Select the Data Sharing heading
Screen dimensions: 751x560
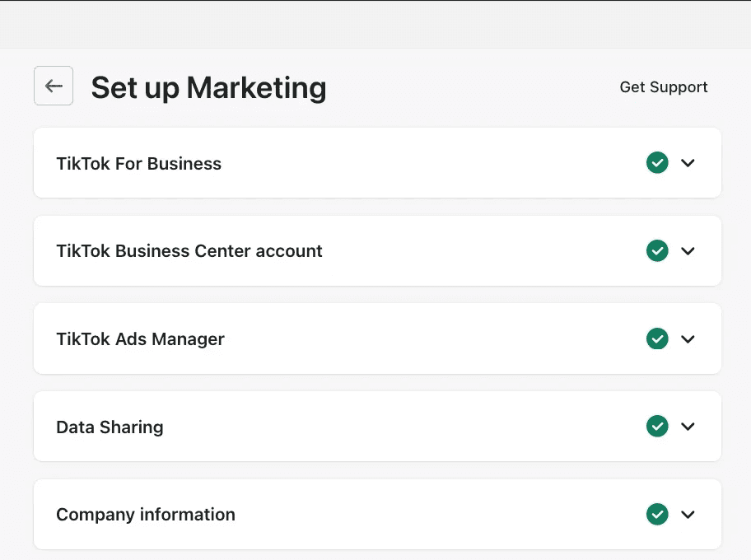[110, 427]
